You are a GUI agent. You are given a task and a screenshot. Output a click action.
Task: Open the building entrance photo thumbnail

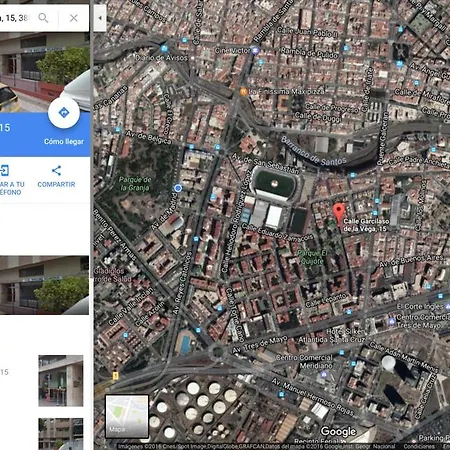[61, 381]
